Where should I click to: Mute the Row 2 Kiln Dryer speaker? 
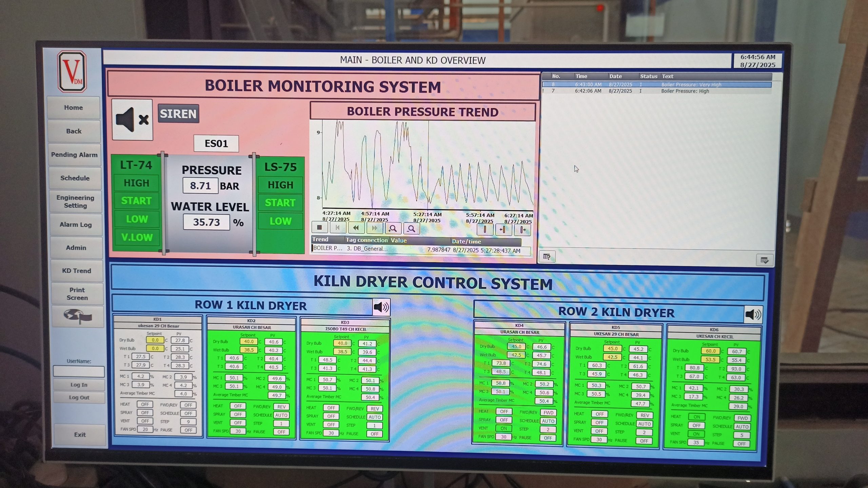click(x=753, y=314)
